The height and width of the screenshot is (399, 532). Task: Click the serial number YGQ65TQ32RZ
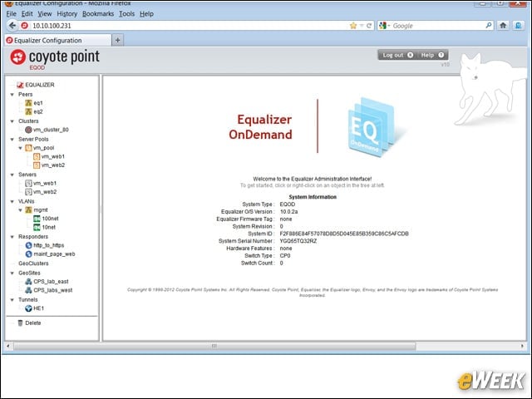tap(298, 241)
